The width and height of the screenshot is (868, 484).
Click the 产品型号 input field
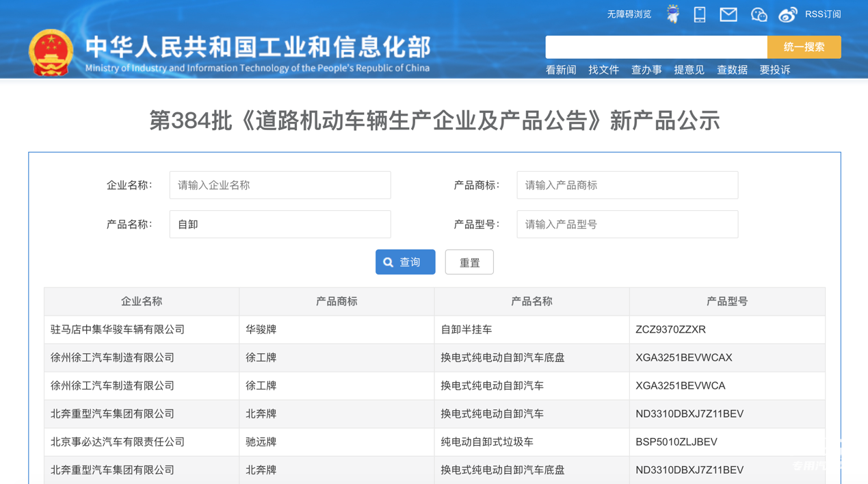(627, 224)
